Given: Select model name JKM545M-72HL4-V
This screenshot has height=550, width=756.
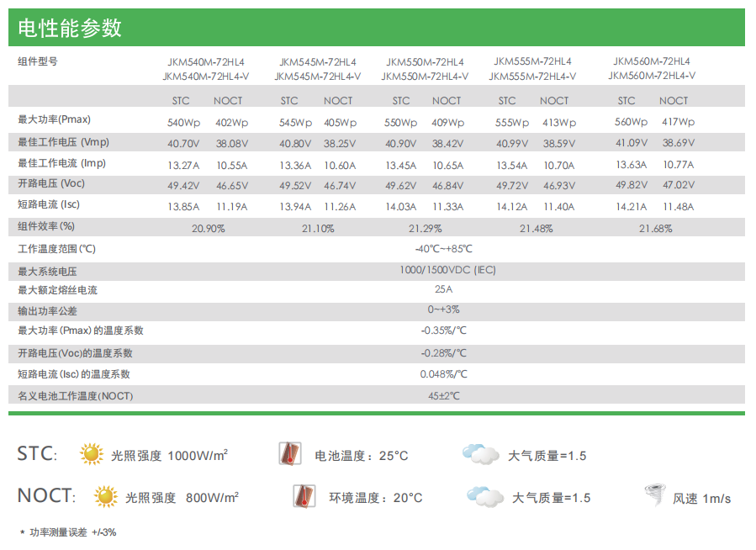Looking at the screenshot, I should [318, 77].
